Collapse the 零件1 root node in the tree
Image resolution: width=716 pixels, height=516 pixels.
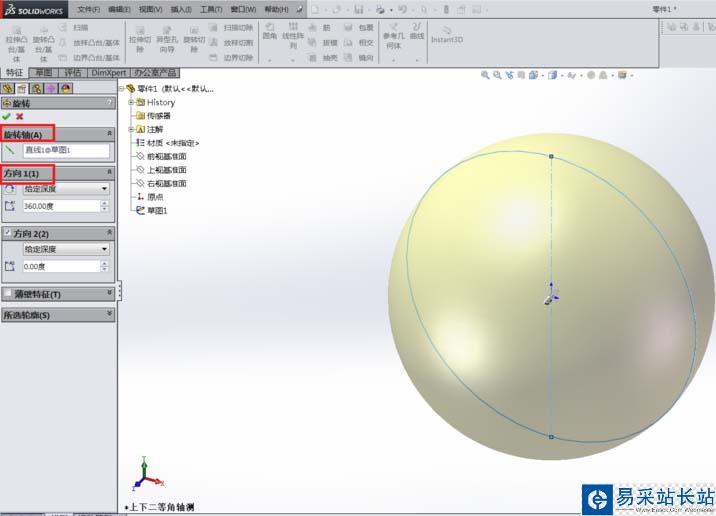122,89
